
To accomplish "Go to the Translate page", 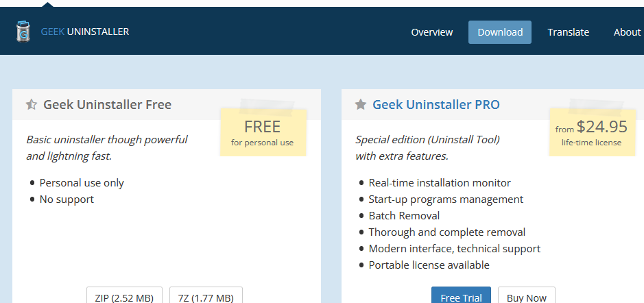I will pyautogui.click(x=569, y=32).
